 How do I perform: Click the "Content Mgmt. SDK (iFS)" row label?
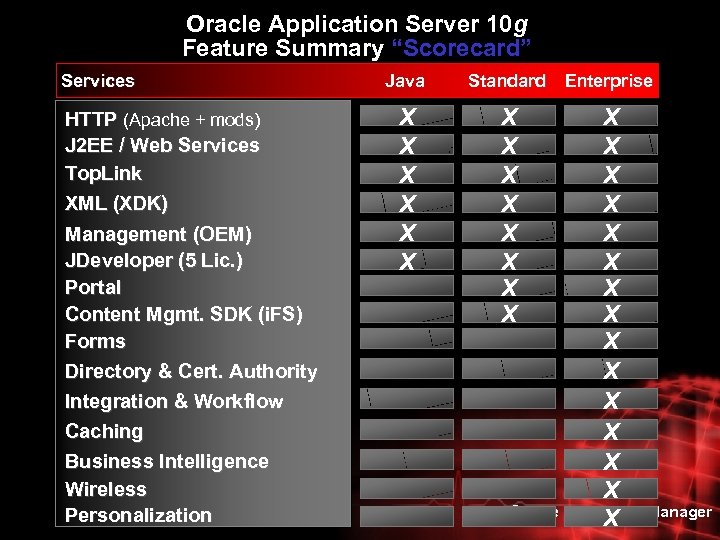[x=184, y=314]
